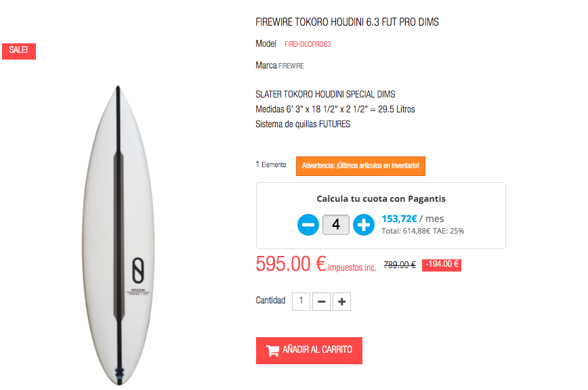The width and height of the screenshot is (588, 390).
Task: Open the surfboard product image
Action: point(119,235)
